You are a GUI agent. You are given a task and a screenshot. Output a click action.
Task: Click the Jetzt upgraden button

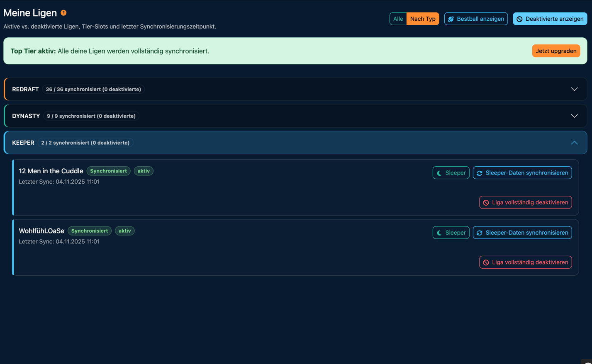556,51
